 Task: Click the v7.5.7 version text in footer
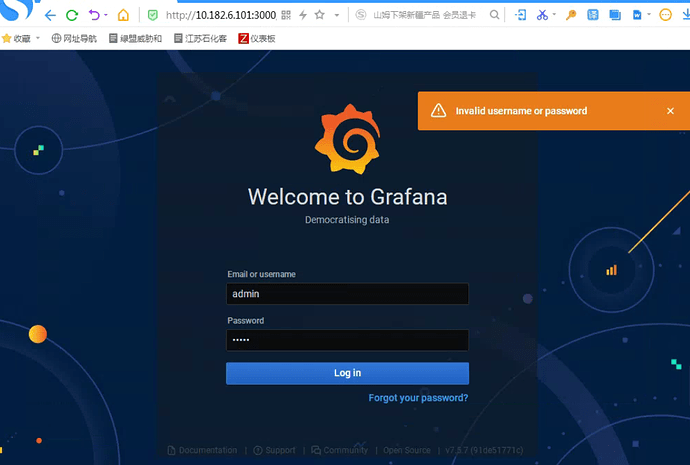tap(484, 450)
